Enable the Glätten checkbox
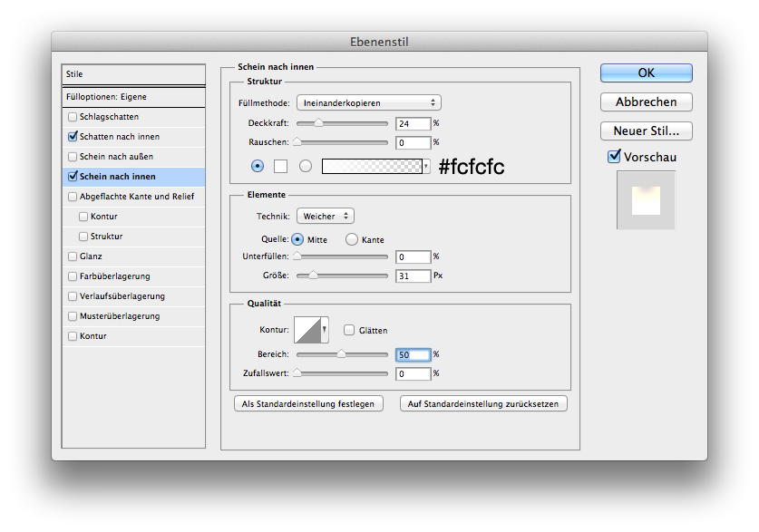759x532 pixels. (x=349, y=331)
